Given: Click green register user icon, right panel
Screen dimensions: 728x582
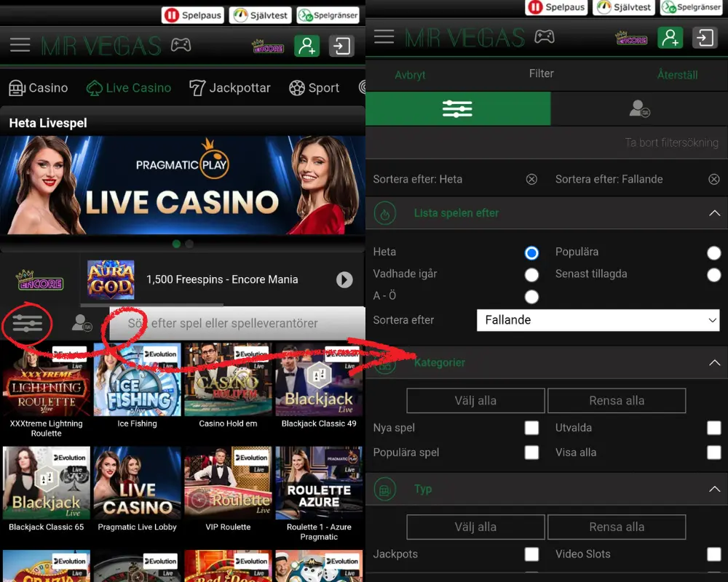Looking at the screenshot, I should tap(670, 38).
